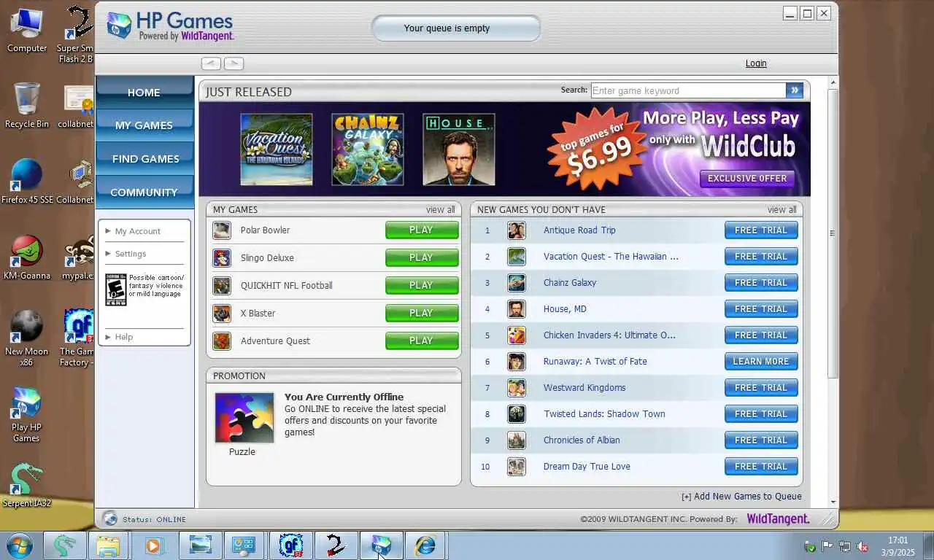The image size is (934, 560).
Task: Open the HOME navigation tab
Action: point(144,93)
